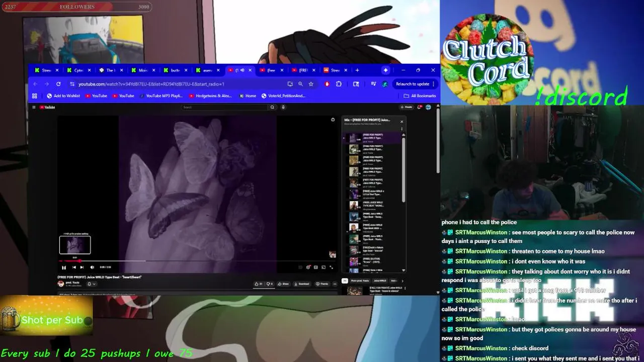Viewport: 644px width, 362px height.
Task: Reload the Chrome page
Action: coord(58,84)
